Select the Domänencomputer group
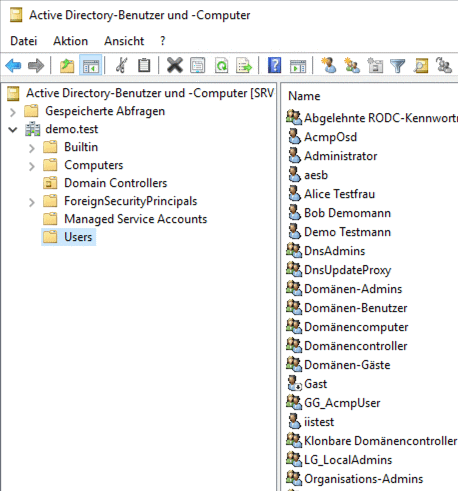The height and width of the screenshot is (491, 458). pos(356,327)
